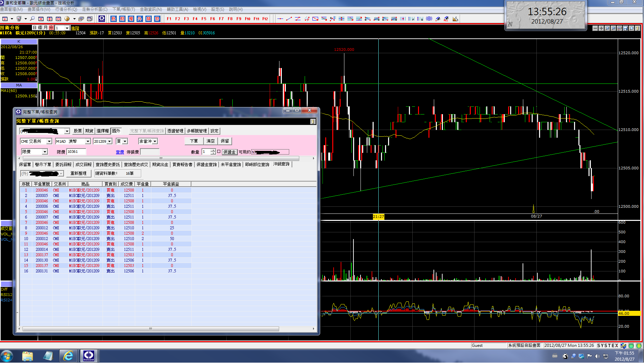Click the 進階 advanced link
This screenshot has width=644, height=364.
click(75, 28)
